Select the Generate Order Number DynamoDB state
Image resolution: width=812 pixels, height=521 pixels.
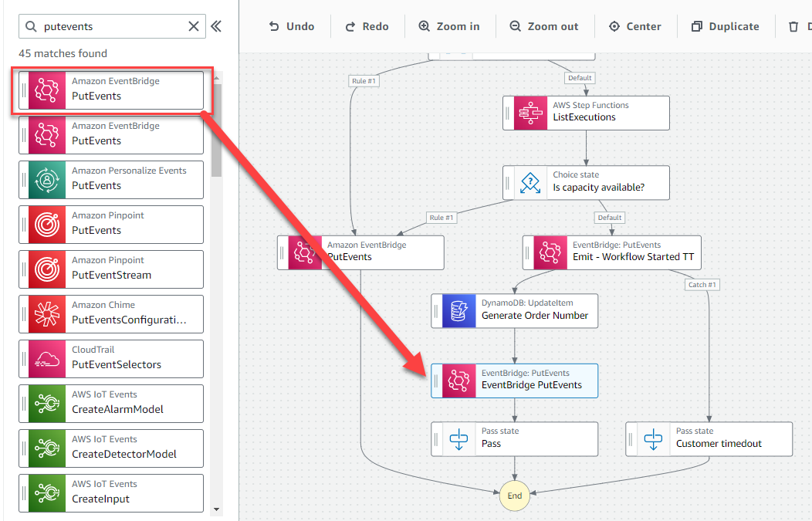[x=515, y=311]
